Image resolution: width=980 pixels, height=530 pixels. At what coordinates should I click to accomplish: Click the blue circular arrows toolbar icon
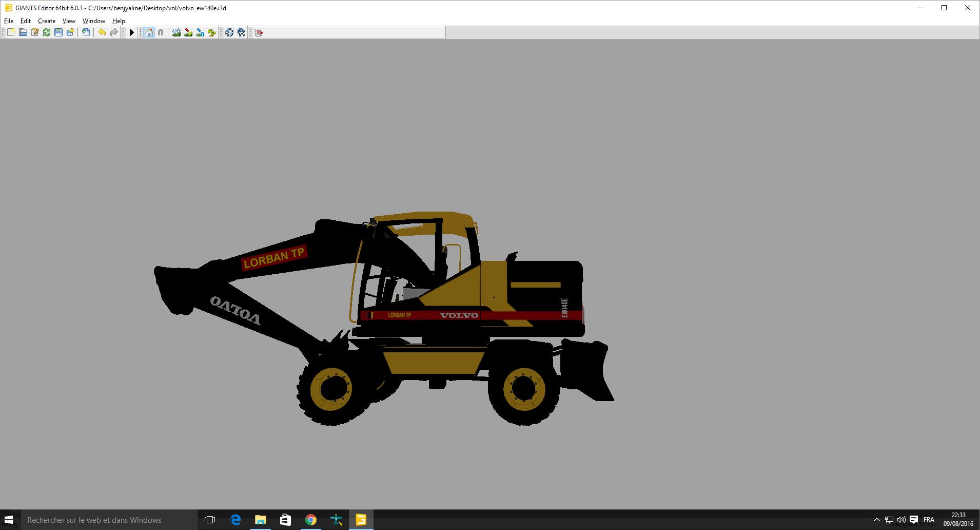click(229, 32)
